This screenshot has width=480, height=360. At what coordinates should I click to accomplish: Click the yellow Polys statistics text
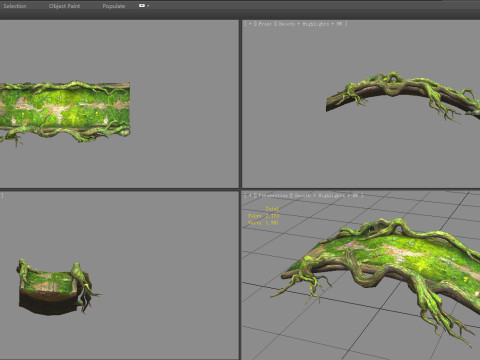click(x=263, y=216)
